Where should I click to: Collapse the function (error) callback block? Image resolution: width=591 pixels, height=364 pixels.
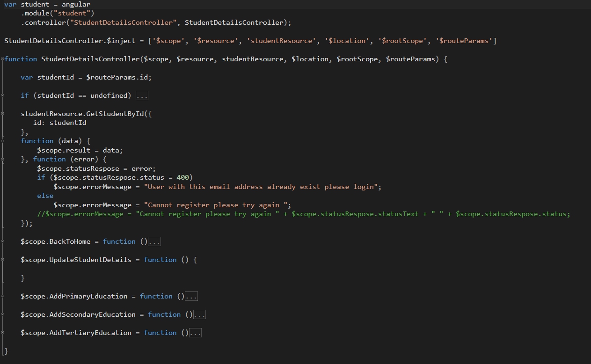3,159
